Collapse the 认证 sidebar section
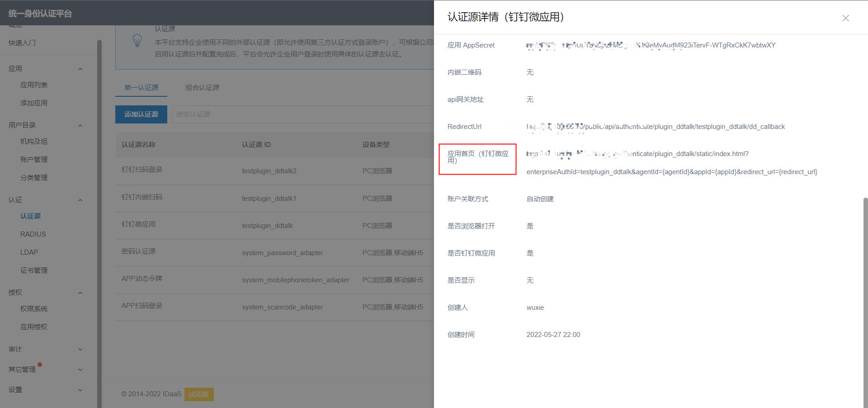868x408 pixels. 80,200
